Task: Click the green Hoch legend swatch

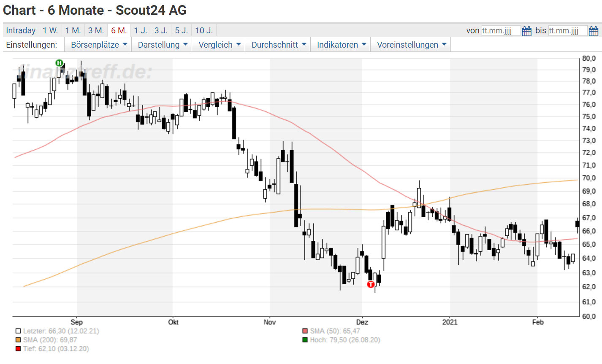Action: click(305, 340)
